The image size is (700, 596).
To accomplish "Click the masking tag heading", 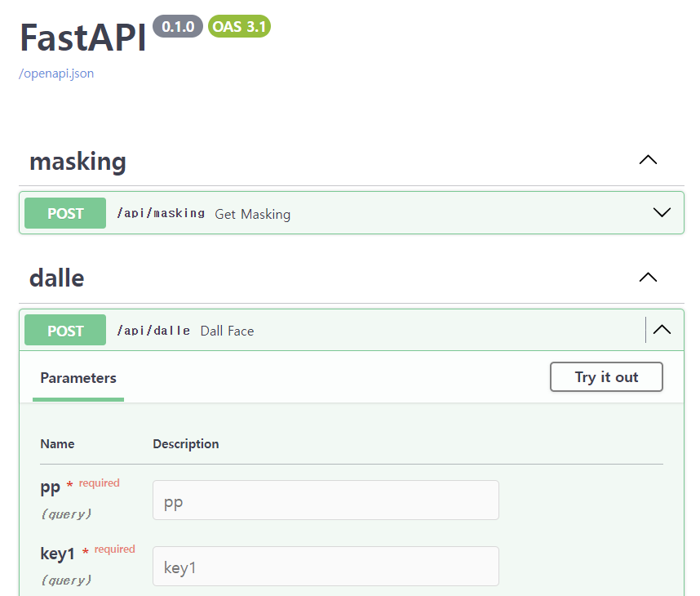I will click(x=78, y=162).
